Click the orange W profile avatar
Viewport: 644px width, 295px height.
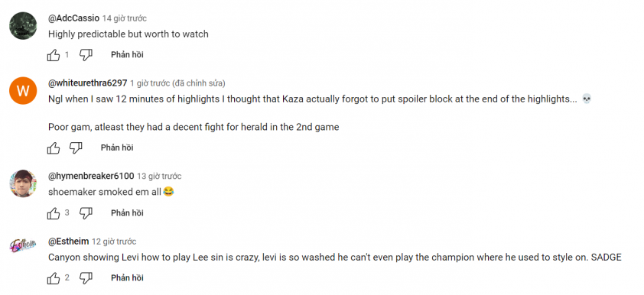pos(23,91)
